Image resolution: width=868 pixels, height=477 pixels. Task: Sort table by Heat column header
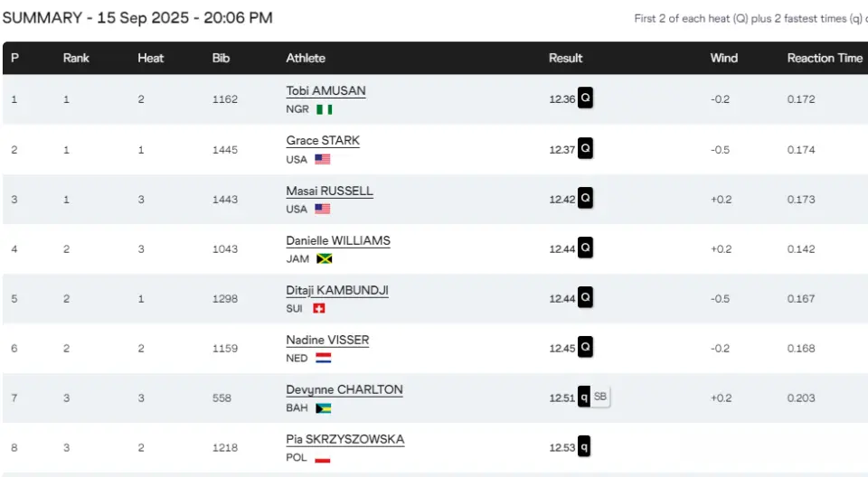click(x=151, y=58)
